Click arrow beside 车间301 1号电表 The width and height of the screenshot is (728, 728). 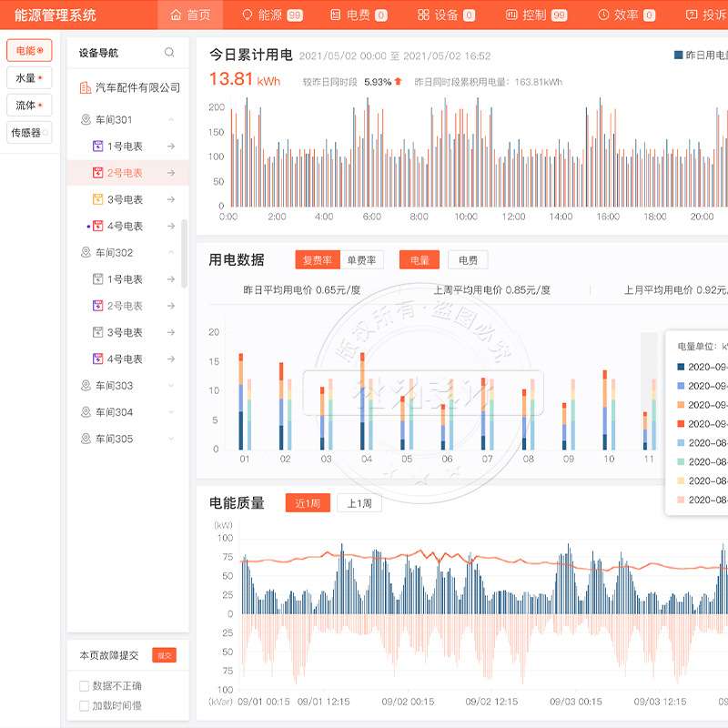(x=171, y=147)
